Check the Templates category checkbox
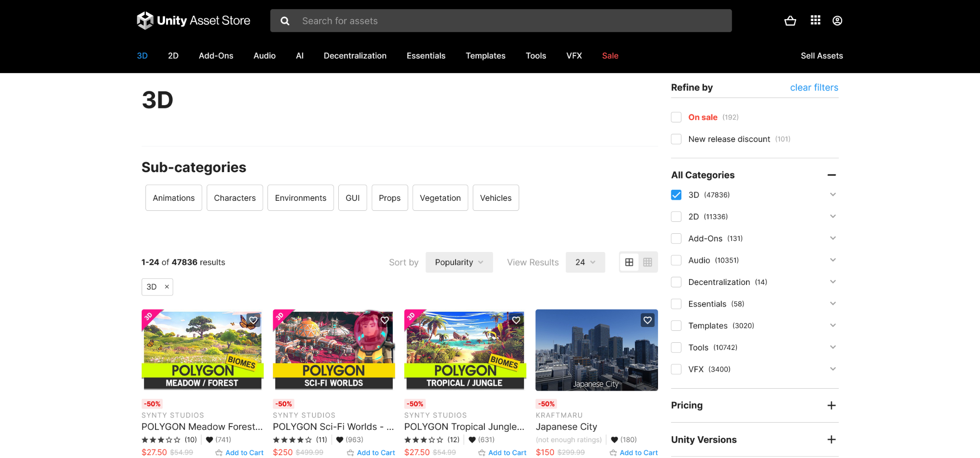Screen dimensions: 980x458 [676, 326]
